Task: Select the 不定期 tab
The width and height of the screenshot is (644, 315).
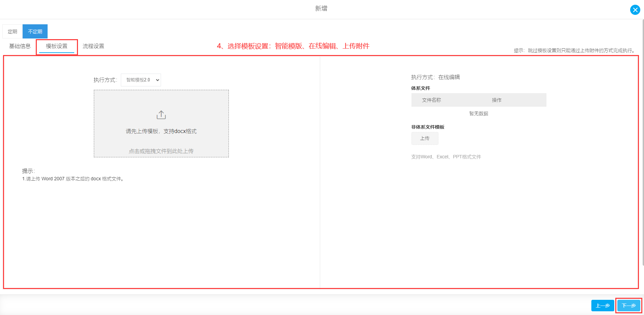Action: pos(35,31)
